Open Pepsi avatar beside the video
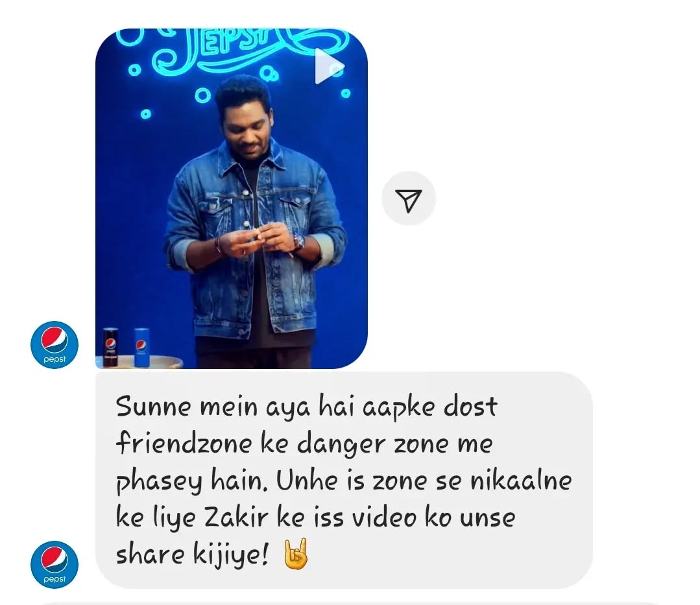This screenshot has width=700, height=605. coord(54,344)
